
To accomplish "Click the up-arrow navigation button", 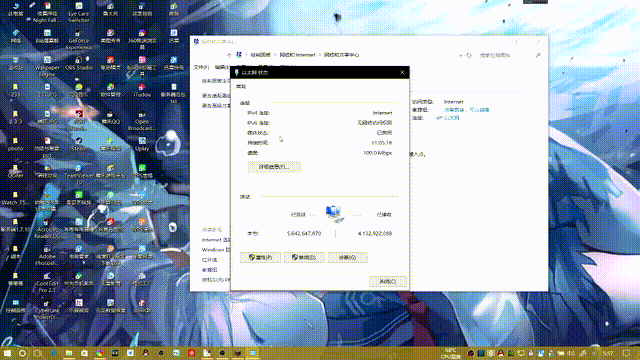I will pyautogui.click(x=229, y=55).
